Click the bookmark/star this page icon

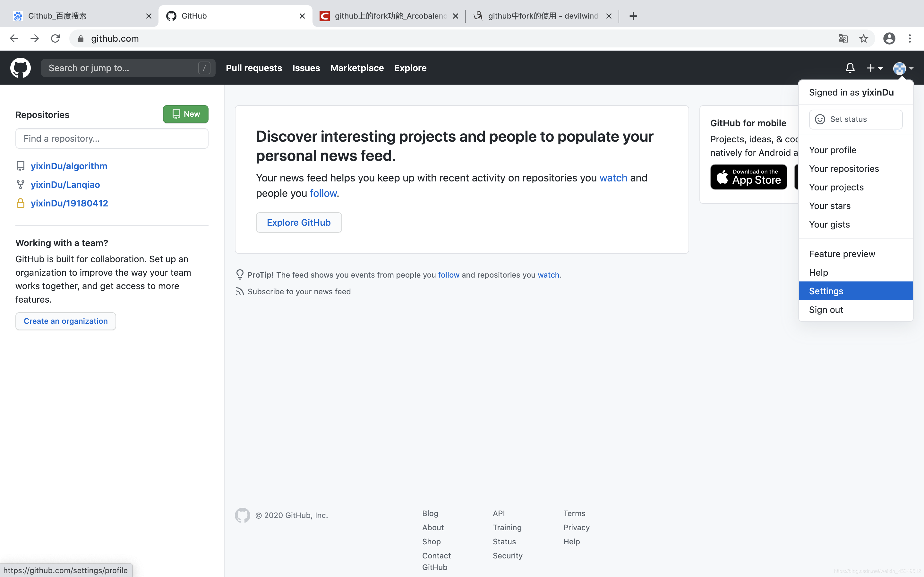(x=863, y=38)
